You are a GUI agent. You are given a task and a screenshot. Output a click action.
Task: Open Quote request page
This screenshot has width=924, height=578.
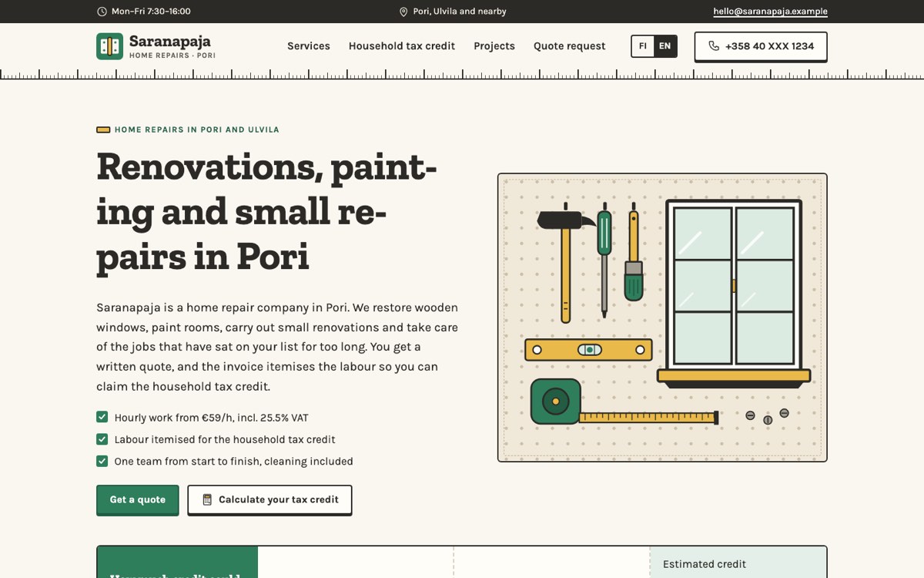coord(570,46)
